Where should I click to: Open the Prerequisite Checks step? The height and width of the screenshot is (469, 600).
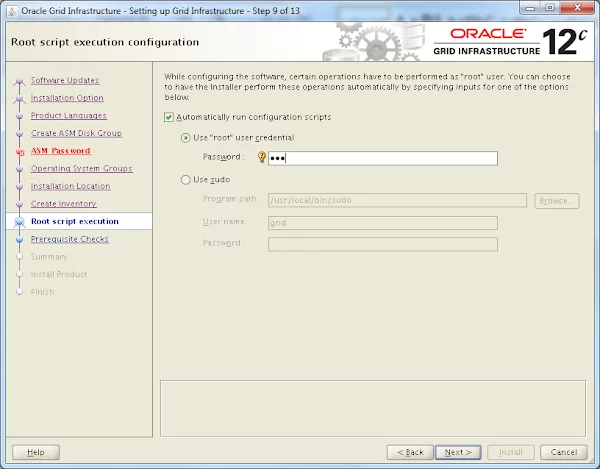coord(70,239)
